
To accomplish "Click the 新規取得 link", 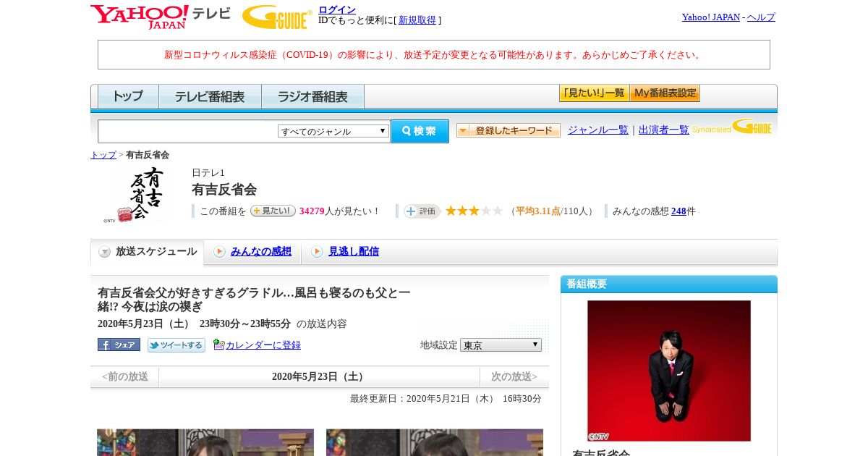I will point(417,20).
